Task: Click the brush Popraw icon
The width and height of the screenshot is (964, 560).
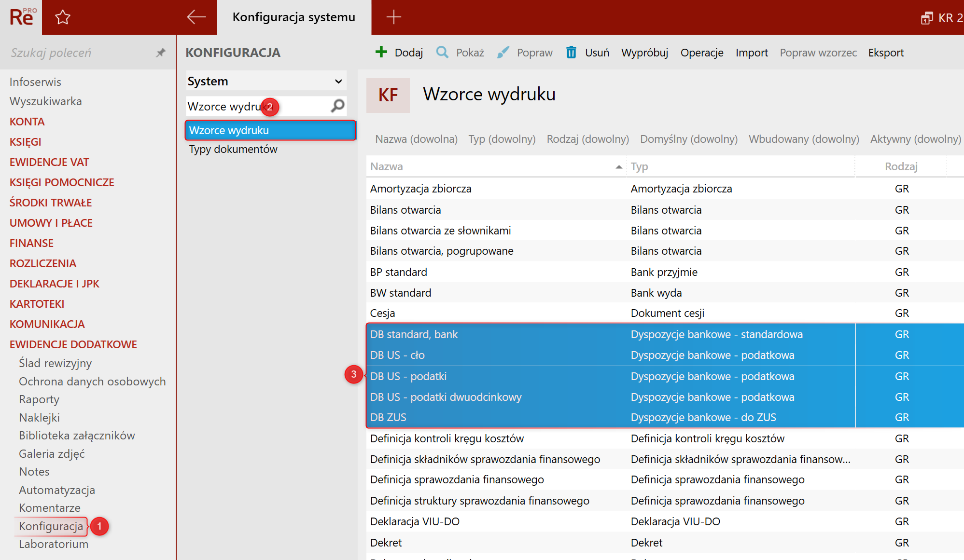Action: click(503, 52)
